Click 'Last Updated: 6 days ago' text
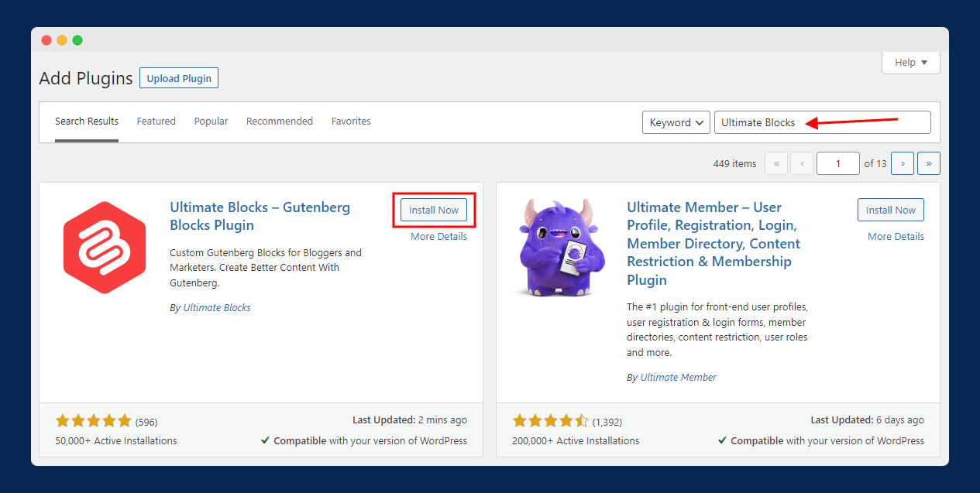The width and height of the screenshot is (980, 493). (868, 420)
